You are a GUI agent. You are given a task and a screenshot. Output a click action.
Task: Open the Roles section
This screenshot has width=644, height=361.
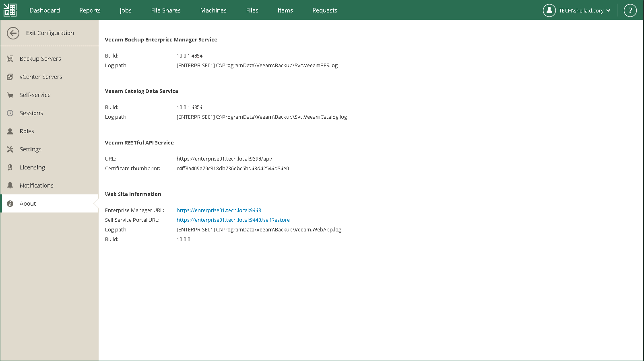pos(50,131)
